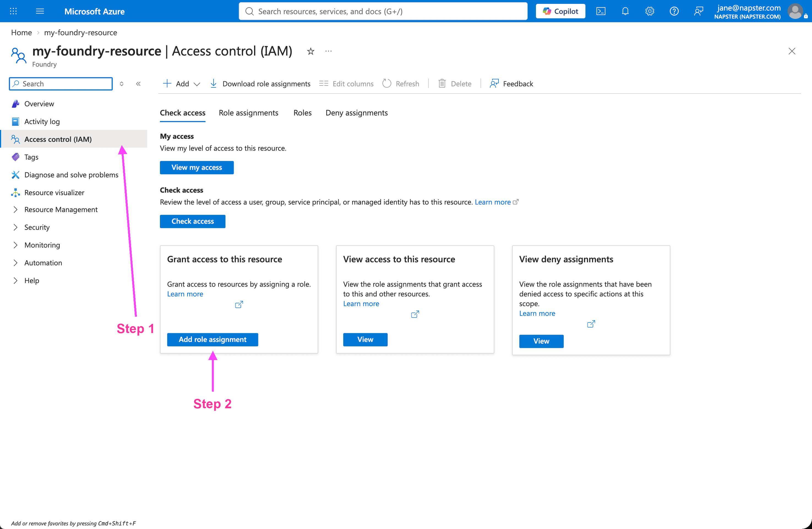Click the Edit columns icon
This screenshot has height=529, width=812.
click(x=323, y=84)
